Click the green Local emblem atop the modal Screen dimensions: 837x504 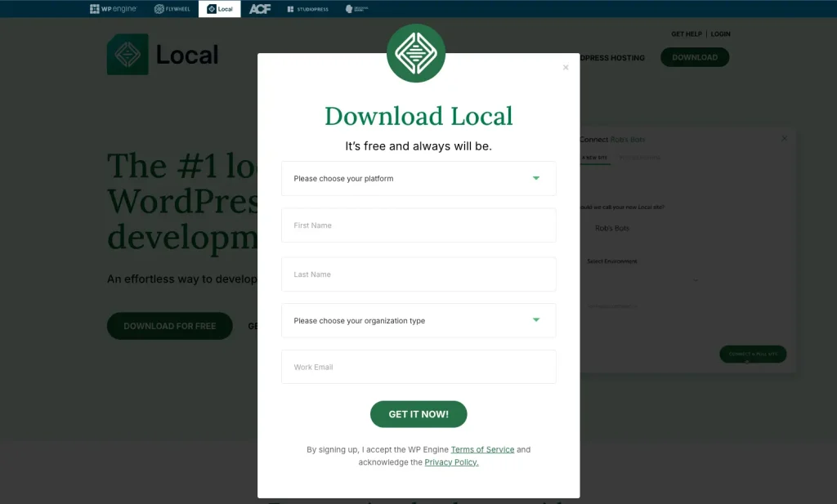[416, 53]
